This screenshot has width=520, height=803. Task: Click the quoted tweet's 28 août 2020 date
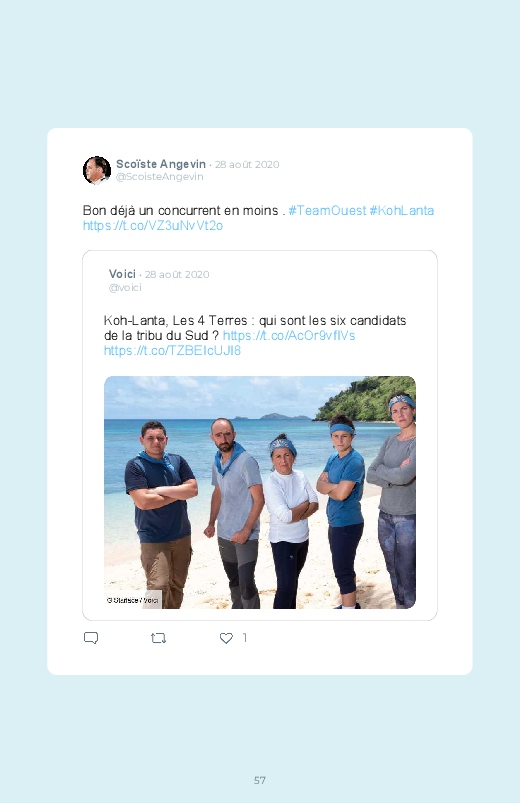[177, 274]
